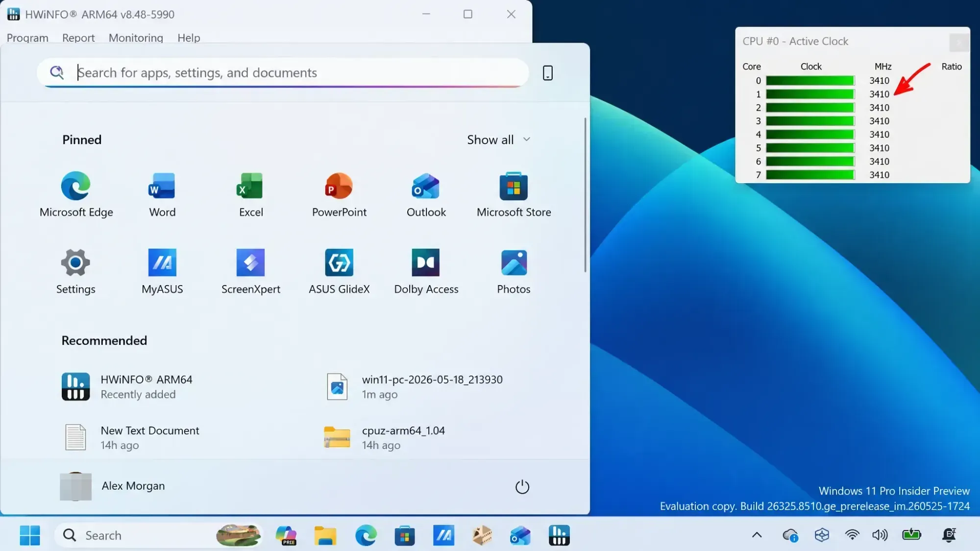Open Outlook from the taskbar
The width and height of the screenshot is (980, 551).
pyautogui.click(x=520, y=535)
